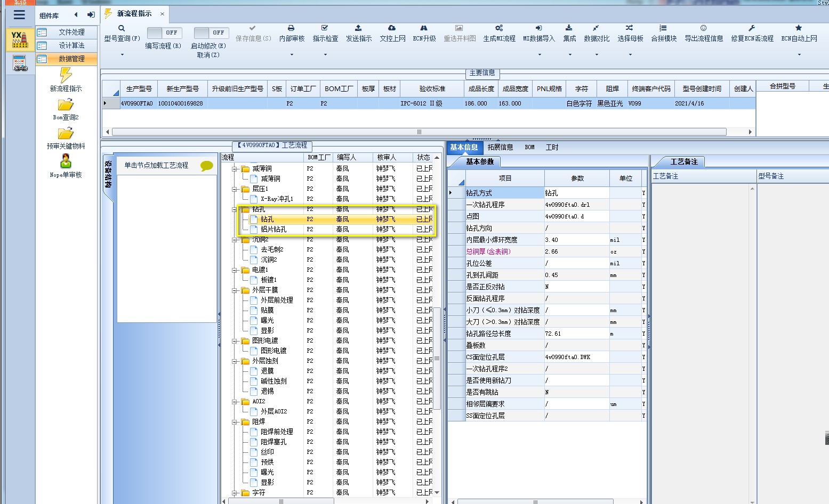Select the 工艺备注 tab
829x504 pixels.
pyautogui.click(x=683, y=161)
